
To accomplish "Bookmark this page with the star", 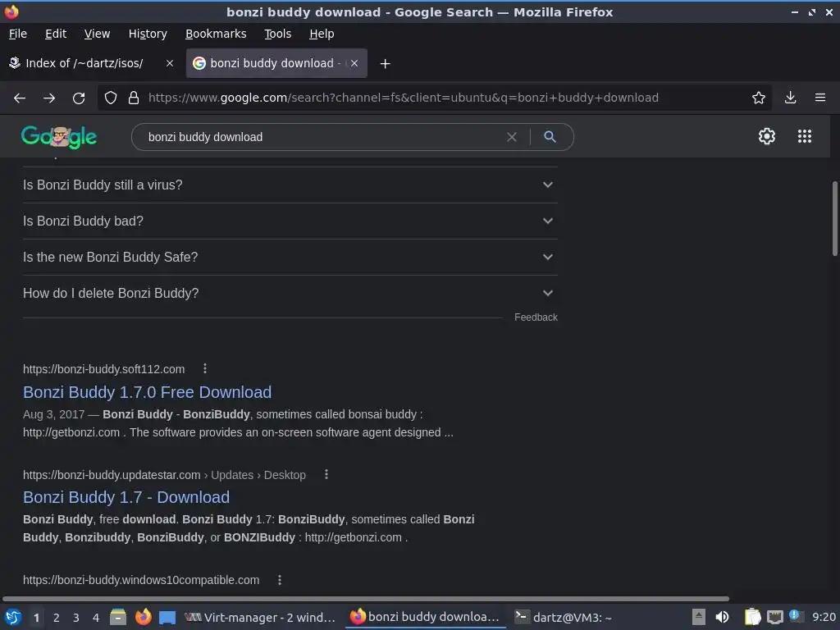I will 759,98.
